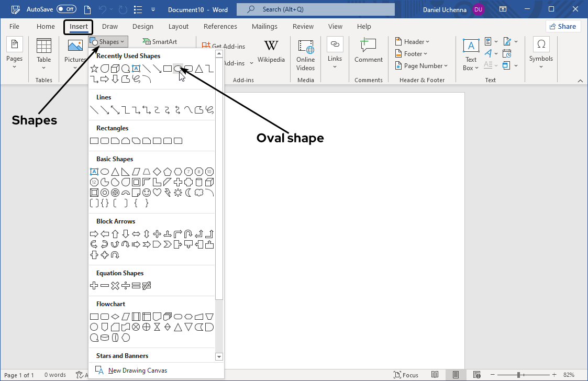Switch to Print Layout view

coord(456,375)
